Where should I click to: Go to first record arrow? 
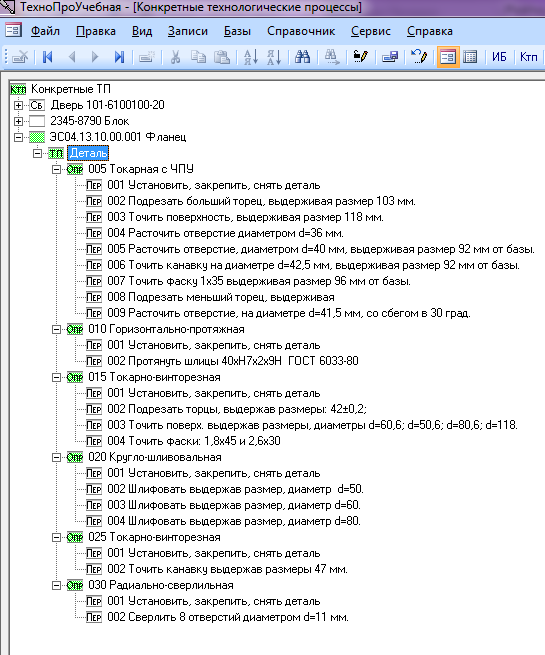48,56
